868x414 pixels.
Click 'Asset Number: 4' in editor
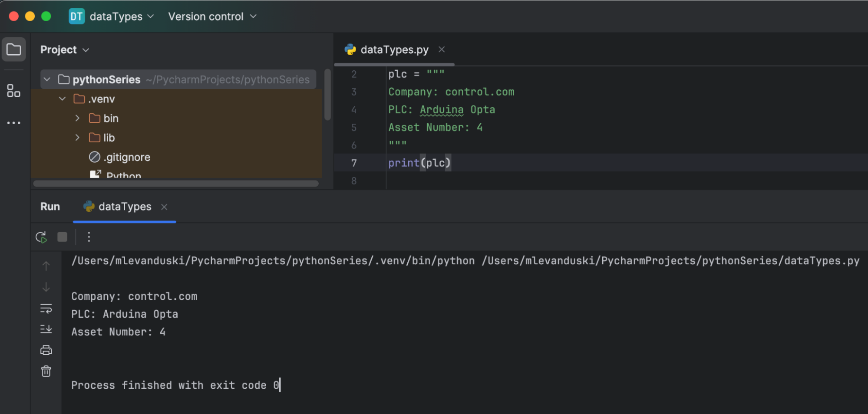coord(436,128)
